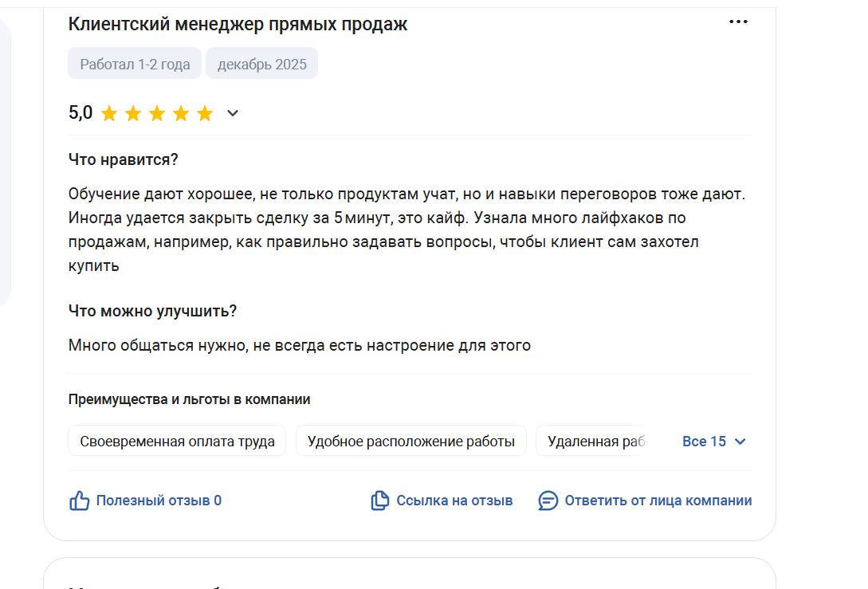
Task: Click the Работал 1-2 года badge
Action: [x=135, y=64]
